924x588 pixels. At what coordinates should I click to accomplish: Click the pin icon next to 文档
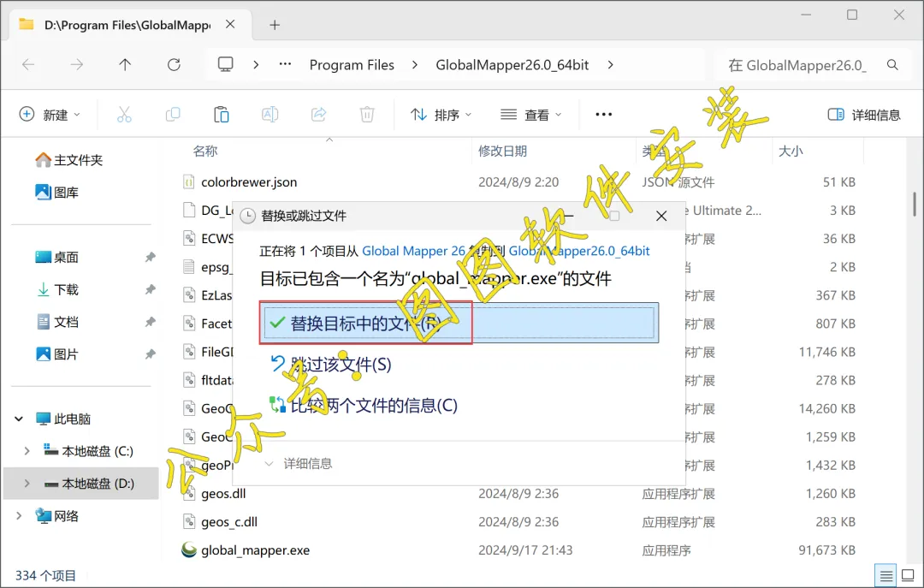point(151,322)
